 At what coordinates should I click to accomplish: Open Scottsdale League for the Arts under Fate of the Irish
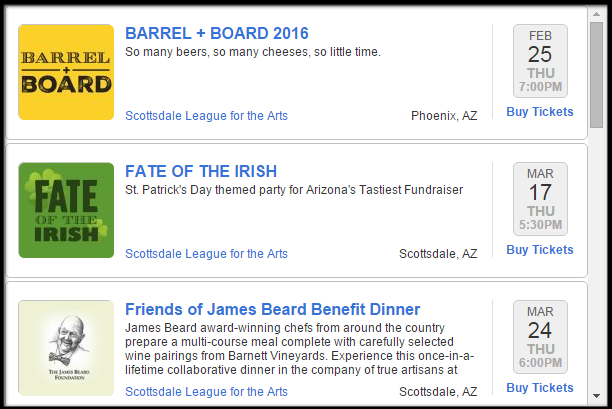[206, 254]
